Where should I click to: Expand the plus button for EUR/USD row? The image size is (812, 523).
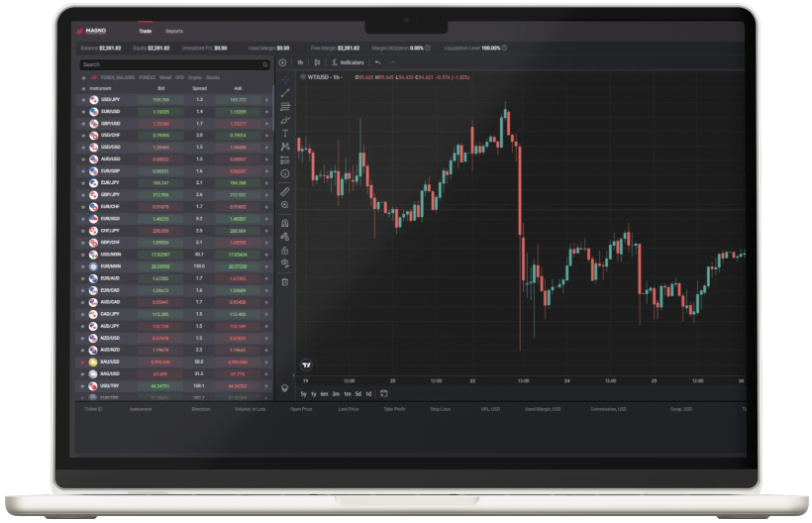click(x=266, y=112)
